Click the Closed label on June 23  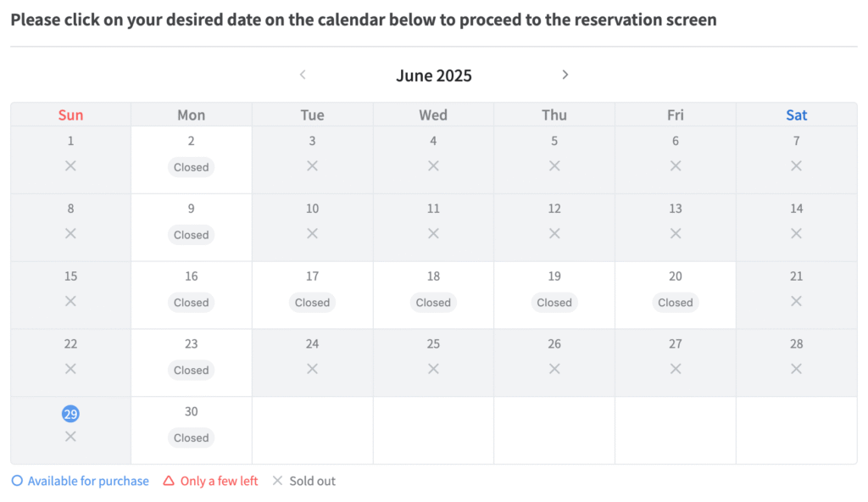point(191,370)
